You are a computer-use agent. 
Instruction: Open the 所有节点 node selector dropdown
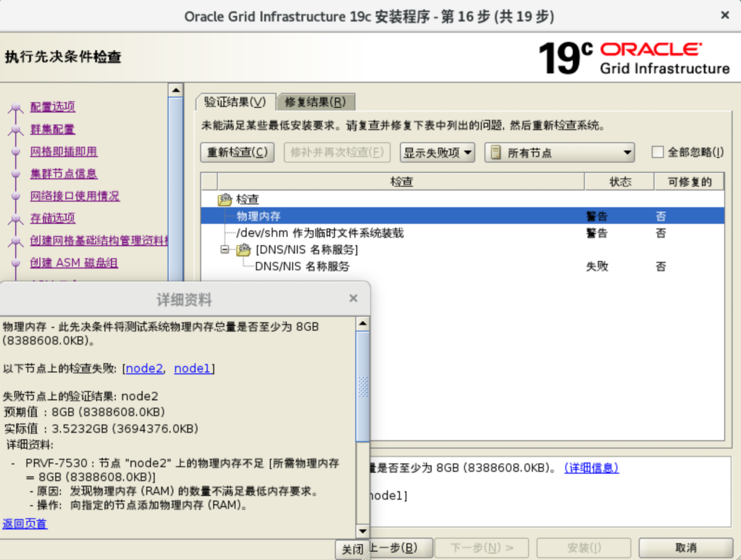(560, 153)
